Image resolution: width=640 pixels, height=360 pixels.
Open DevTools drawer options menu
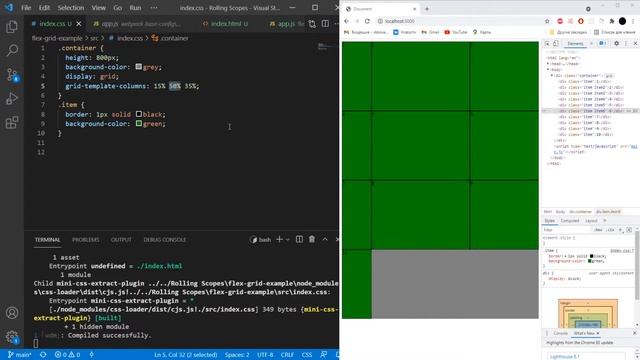click(547, 333)
